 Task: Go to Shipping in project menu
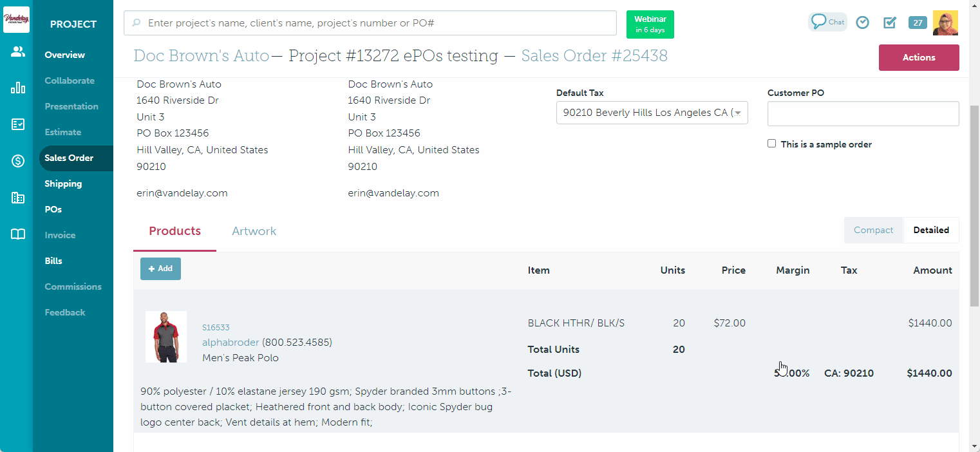63,184
